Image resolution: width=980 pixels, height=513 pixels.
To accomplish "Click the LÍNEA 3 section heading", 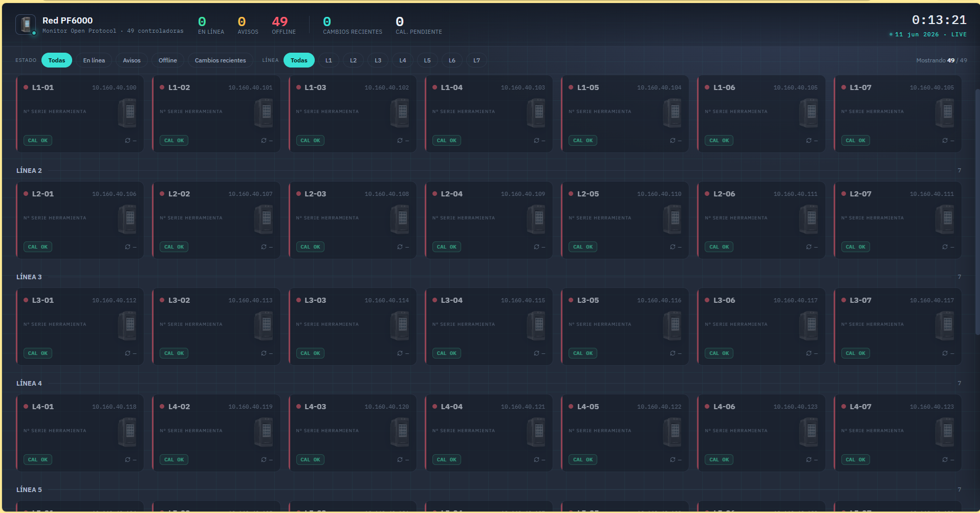I will point(29,277).
